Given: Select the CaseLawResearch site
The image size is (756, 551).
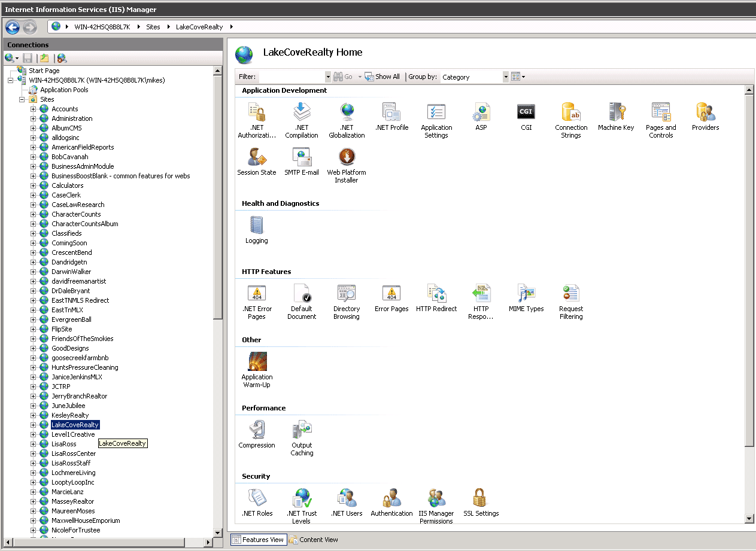Looking at the screenshot, I should point(78,205).
